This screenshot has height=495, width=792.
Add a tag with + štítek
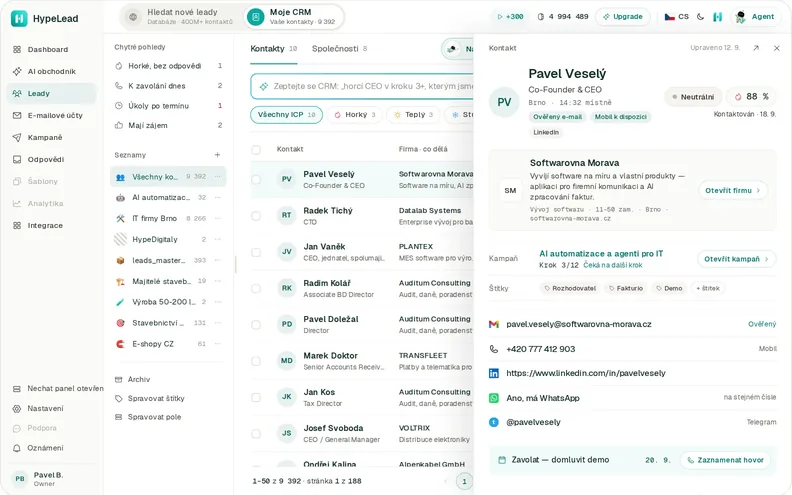pos(708,288)
